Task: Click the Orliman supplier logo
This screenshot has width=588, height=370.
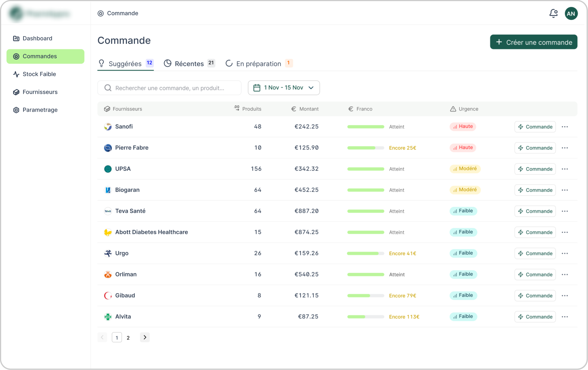Action: [x=108, y=274]
